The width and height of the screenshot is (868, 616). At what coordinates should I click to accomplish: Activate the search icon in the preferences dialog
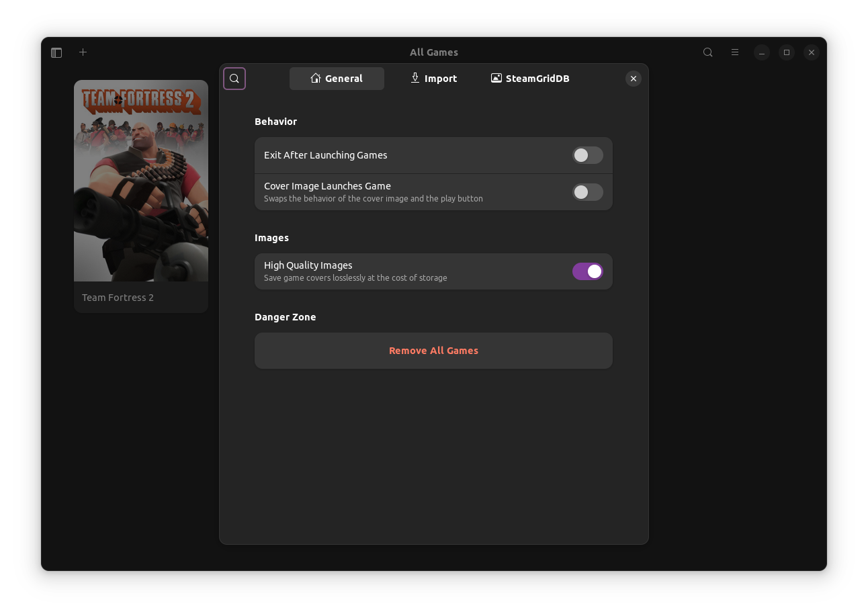coord(234,79)
